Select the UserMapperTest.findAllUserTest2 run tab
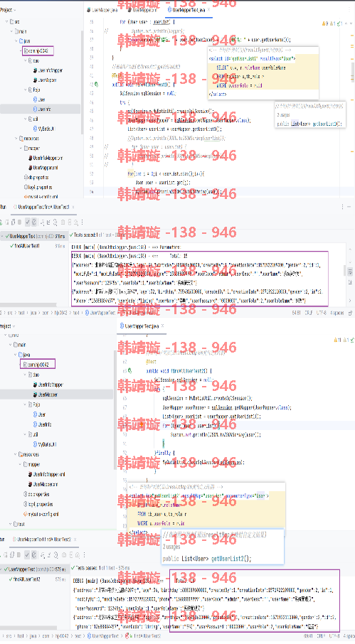This screenshot has width=355, height=644. (44, 540)
